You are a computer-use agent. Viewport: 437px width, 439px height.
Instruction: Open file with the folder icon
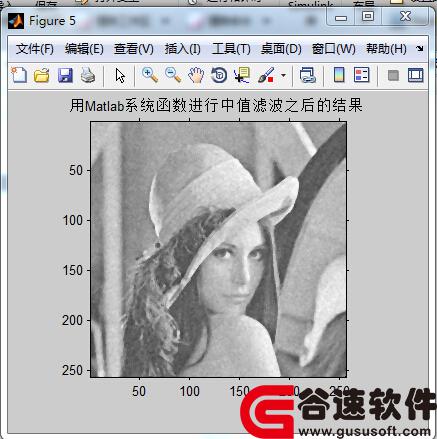[42, 75]
